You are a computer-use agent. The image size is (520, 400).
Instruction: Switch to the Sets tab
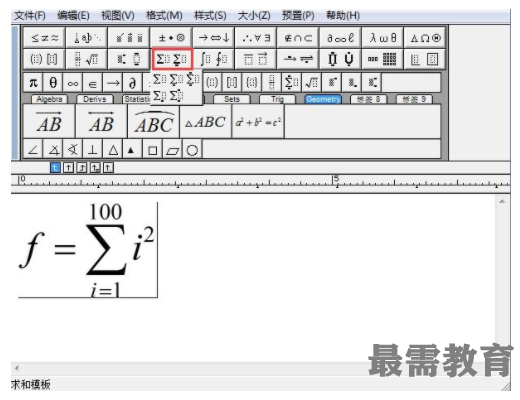point(232,99)
